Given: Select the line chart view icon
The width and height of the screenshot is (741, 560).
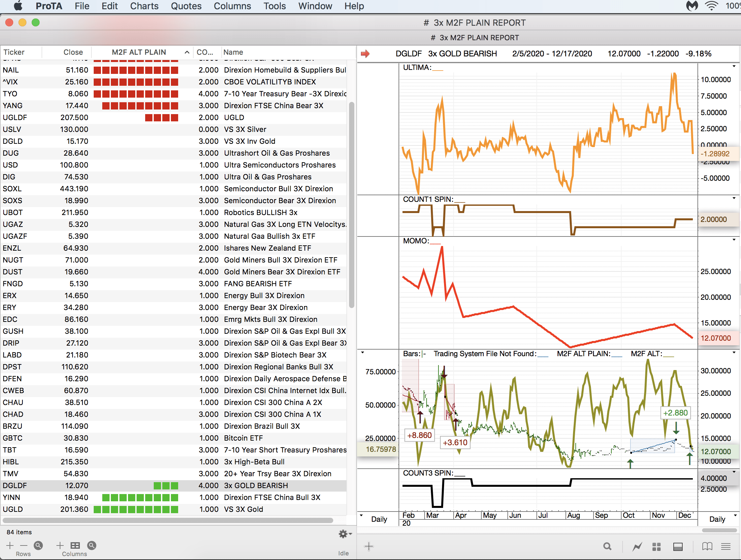Looking at the screenshot, I should pyautogui.click(x=637, y=546).
